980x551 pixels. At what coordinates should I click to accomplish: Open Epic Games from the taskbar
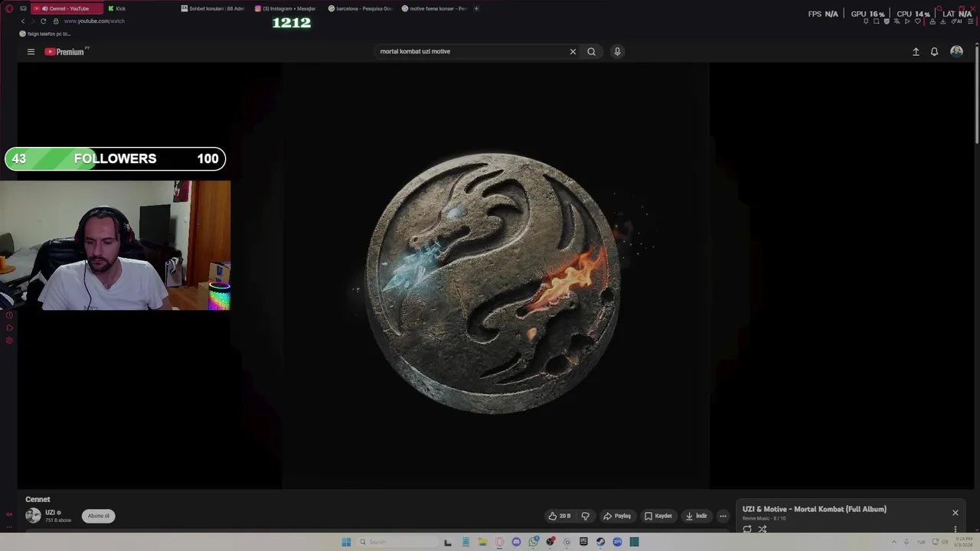(583, 542)
